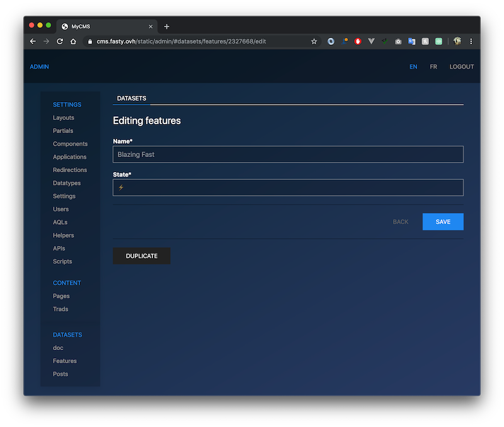The height and width of the screenshot is (427, 504).
Task: Go back using browser back arrow
Action: (33, 42)
